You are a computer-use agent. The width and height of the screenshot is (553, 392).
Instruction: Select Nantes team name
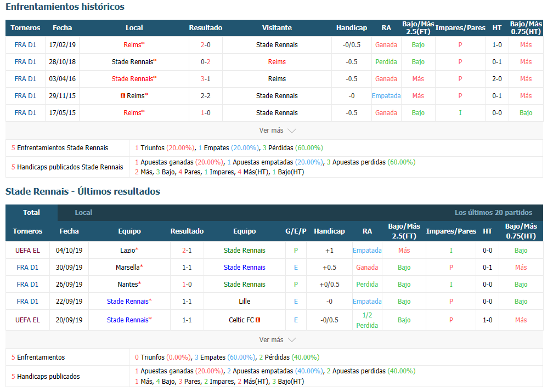click(128, 285)
